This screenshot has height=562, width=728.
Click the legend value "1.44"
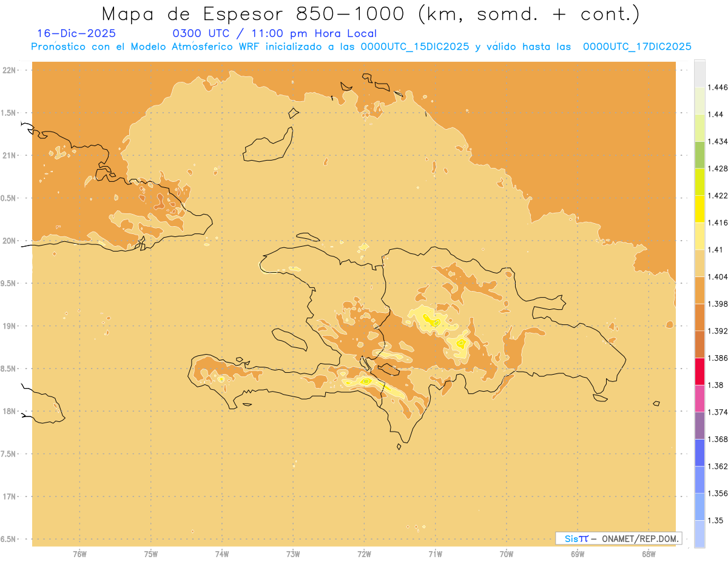tap(715, 115)
